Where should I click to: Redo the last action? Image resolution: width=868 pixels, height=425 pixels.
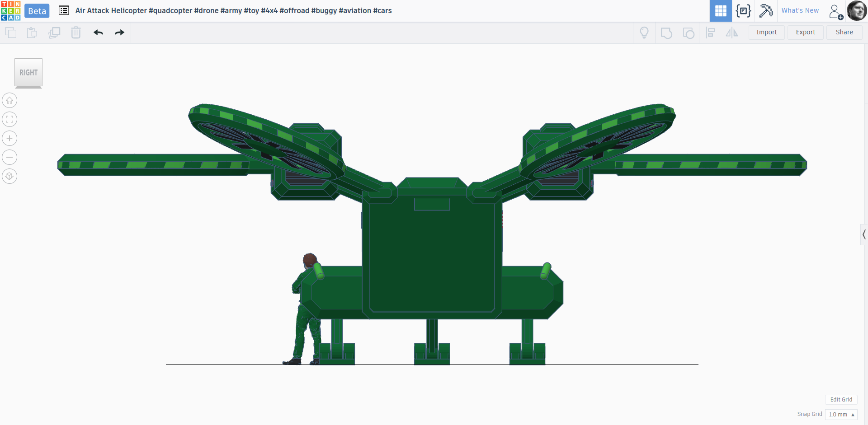pyautogui.click(x=119, y=33)
